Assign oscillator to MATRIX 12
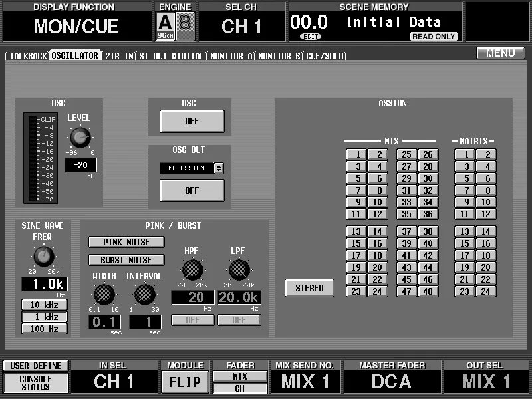Screen dimensions: 532x399 486,214
